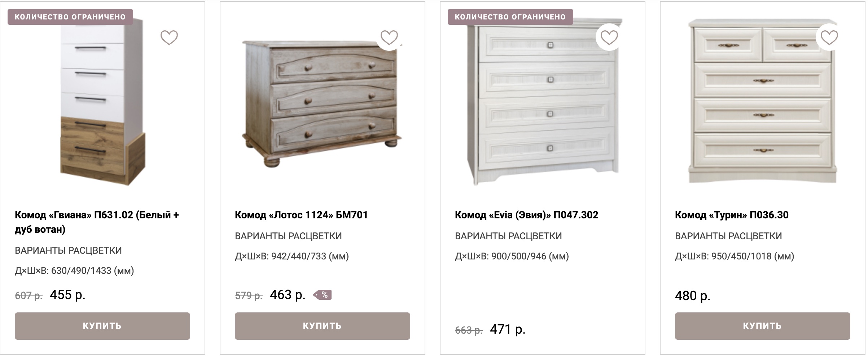Buy Комод Гвиана with Купить button
Viewport: 868px width, 356px height.
(x=102, y=326)
